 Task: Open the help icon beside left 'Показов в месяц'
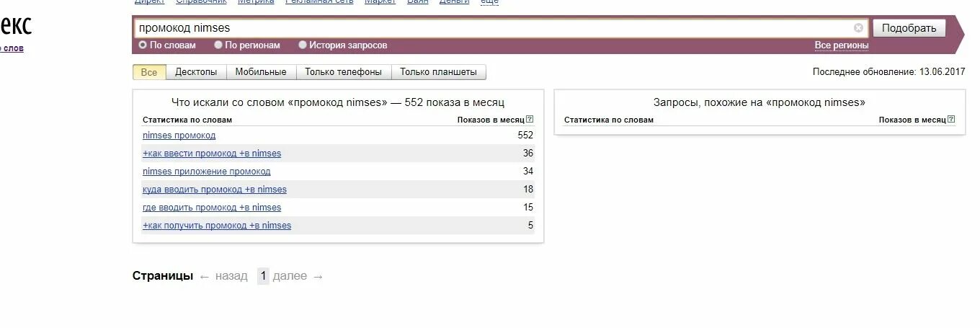tap(530, 120)
